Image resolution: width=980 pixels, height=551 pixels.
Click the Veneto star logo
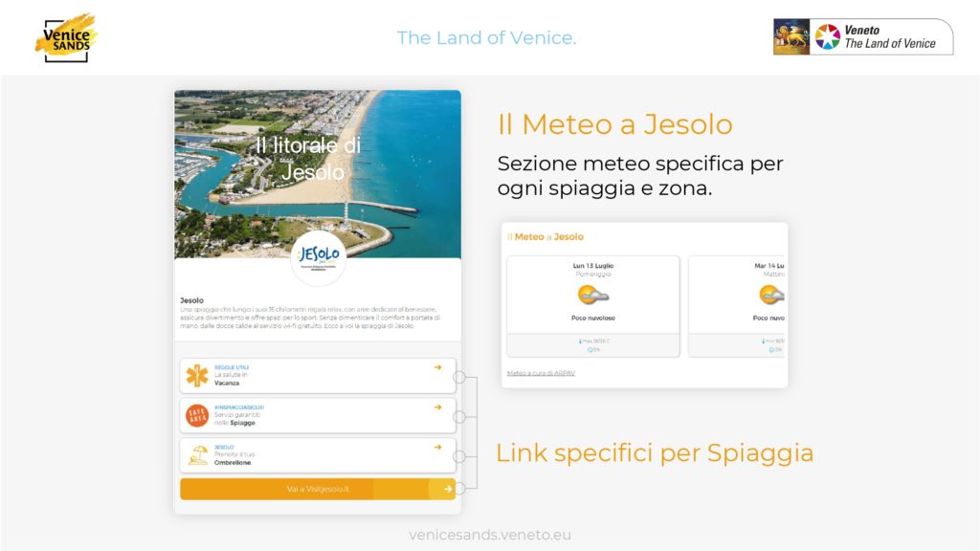[x=827, y=37]
